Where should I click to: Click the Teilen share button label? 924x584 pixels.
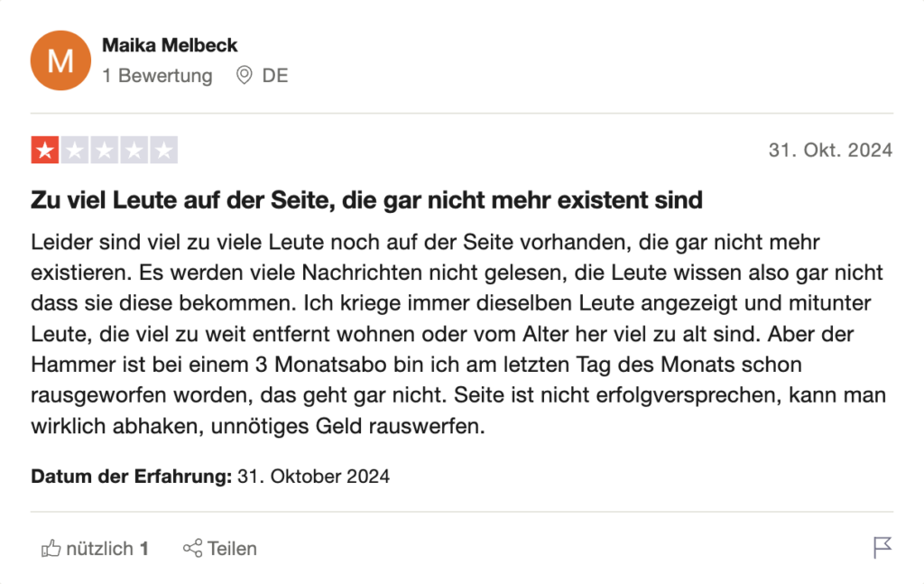[x=232, y=549]
